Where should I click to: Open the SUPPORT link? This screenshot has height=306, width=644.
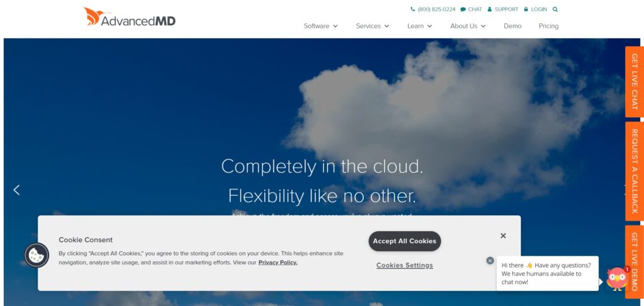(x=502, y=9)
